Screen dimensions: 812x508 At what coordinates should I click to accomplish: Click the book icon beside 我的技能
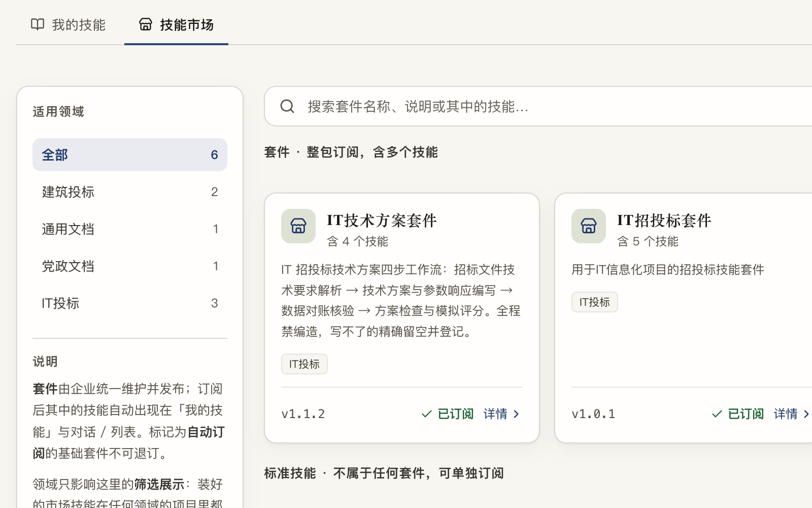click(x=38, y=24)
